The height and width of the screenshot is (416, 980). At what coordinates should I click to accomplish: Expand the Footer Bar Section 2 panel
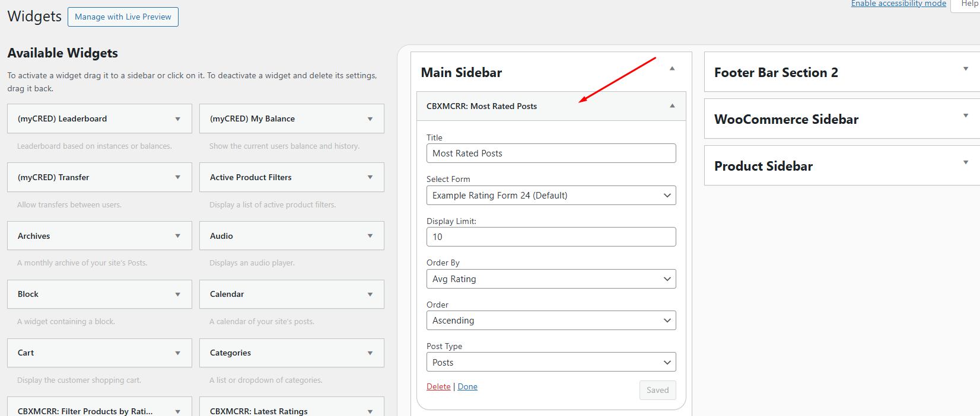965,69
